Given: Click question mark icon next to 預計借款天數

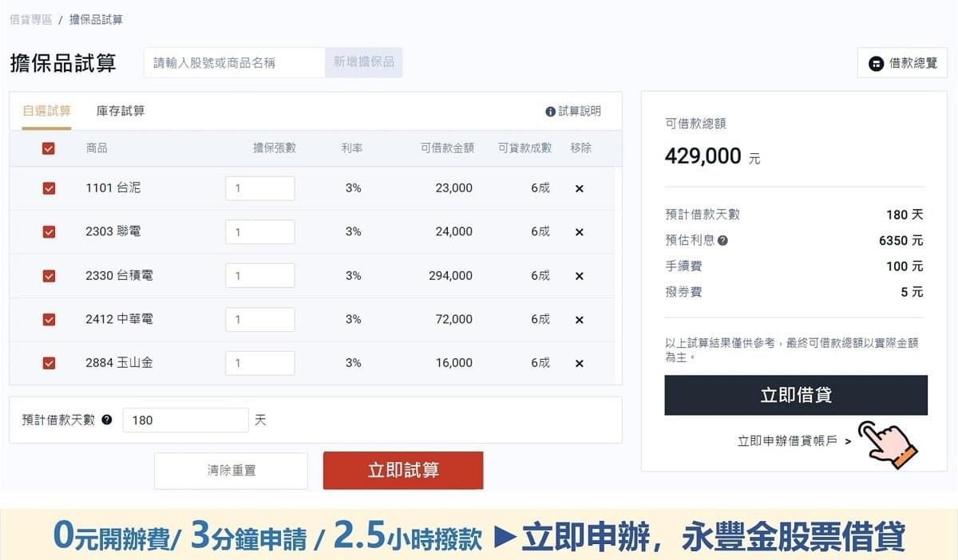Looking at the screenshot, I should pos(109,420).
